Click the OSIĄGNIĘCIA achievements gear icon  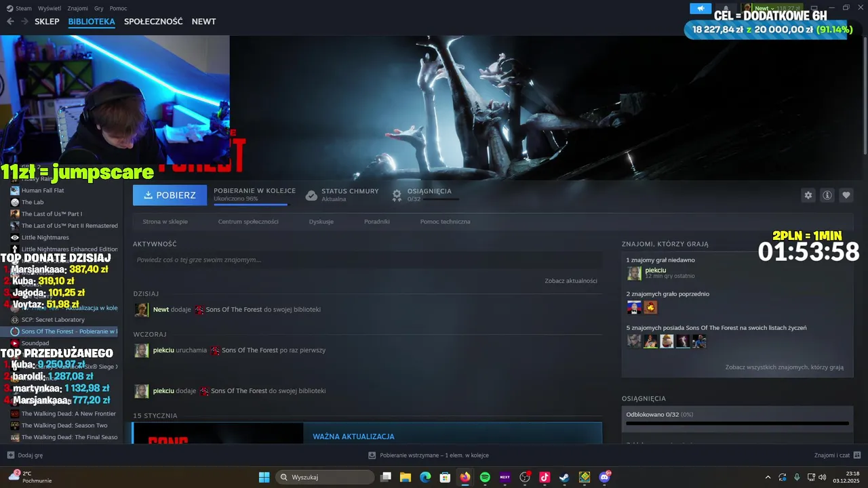(x=397, y=195)
